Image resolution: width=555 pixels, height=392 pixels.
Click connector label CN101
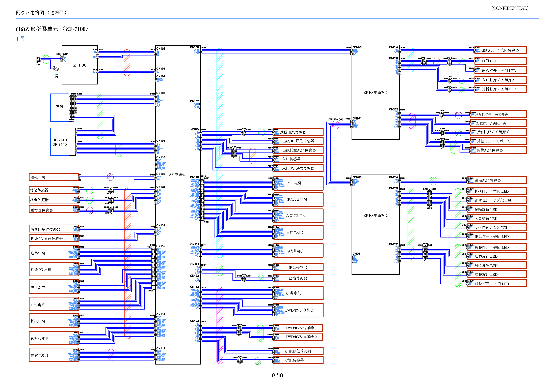(x=161, y=141)
